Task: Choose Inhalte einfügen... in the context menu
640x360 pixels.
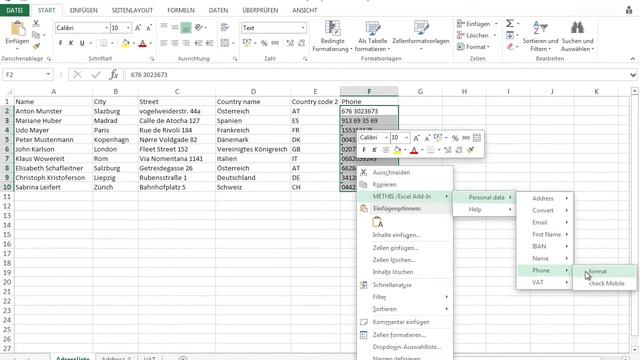Action: pyautogui.click(x=405, y=235)
